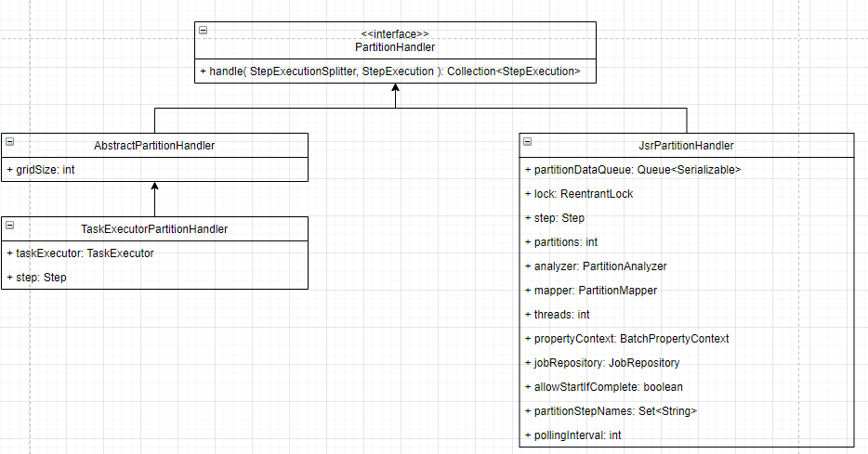Image resolution: width=868 pixels, height=454 pixels.
Task: Select the JsrPartitionHandler title
Action: click(x=687, y=146)
